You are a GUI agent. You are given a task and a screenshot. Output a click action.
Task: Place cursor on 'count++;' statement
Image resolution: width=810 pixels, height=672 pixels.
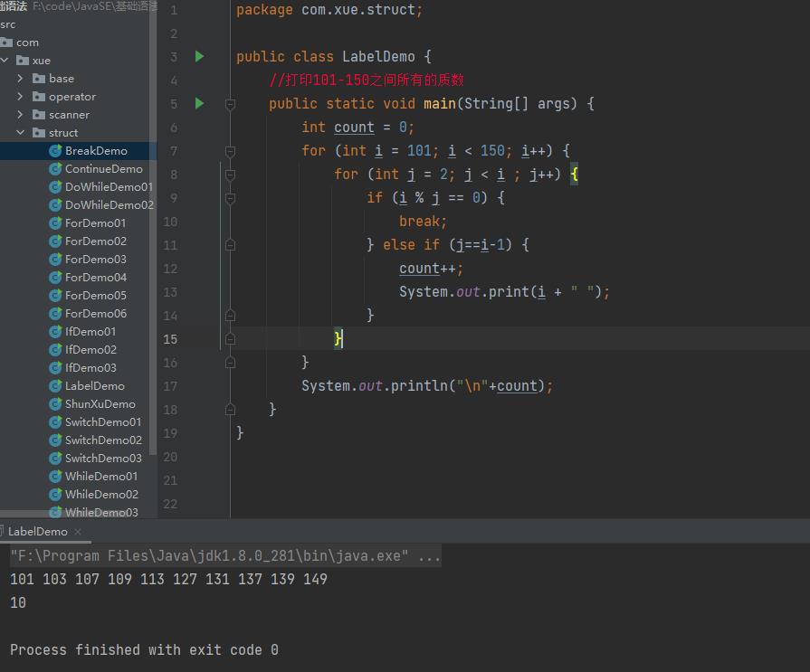coord(431,269)
